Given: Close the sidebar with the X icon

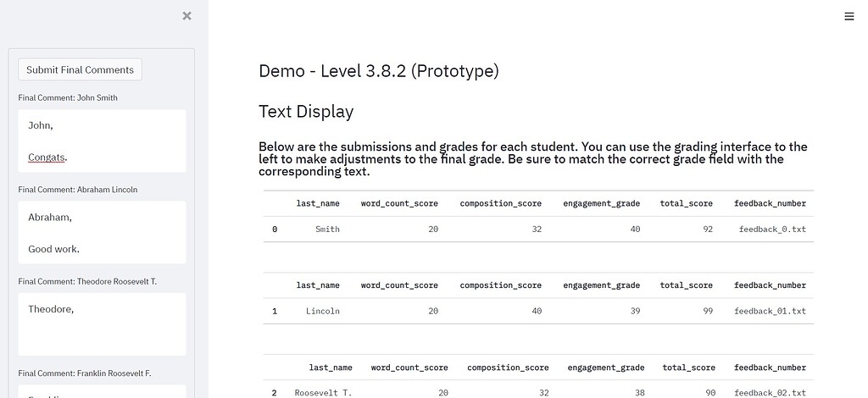Looking at the screenshot, I should point(186,15).
